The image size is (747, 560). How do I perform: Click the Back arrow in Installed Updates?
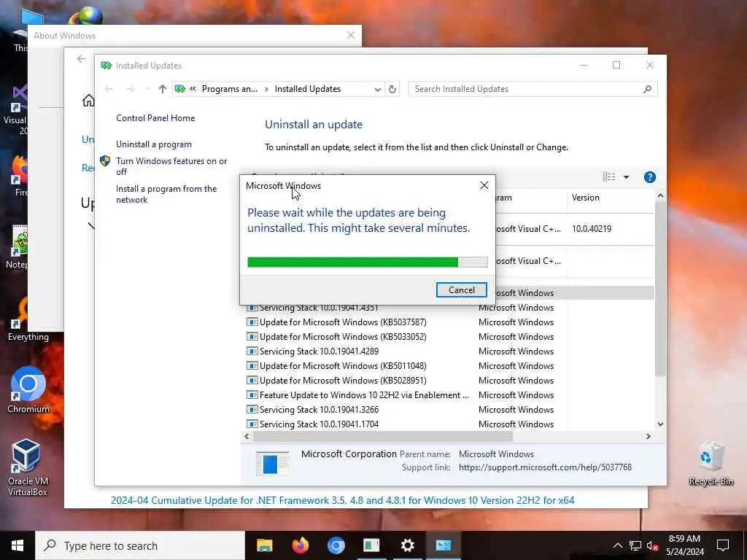point(109,89)
